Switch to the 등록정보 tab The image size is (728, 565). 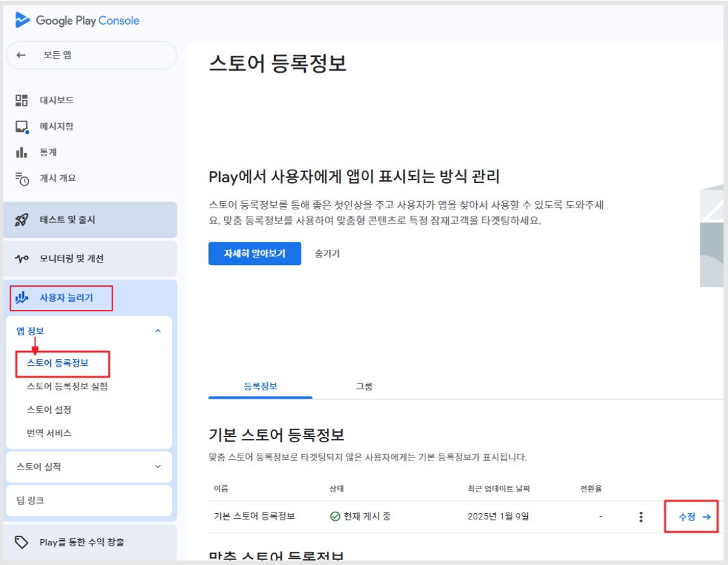tap(260, 386)
